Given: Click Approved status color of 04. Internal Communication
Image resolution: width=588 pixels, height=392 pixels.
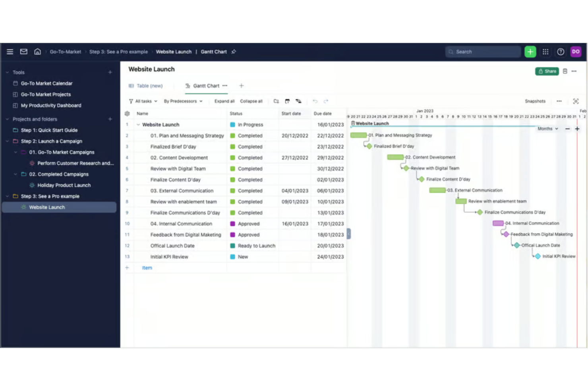Looking at the screenshot, I should pyautogui.click(x=233, y=224).
